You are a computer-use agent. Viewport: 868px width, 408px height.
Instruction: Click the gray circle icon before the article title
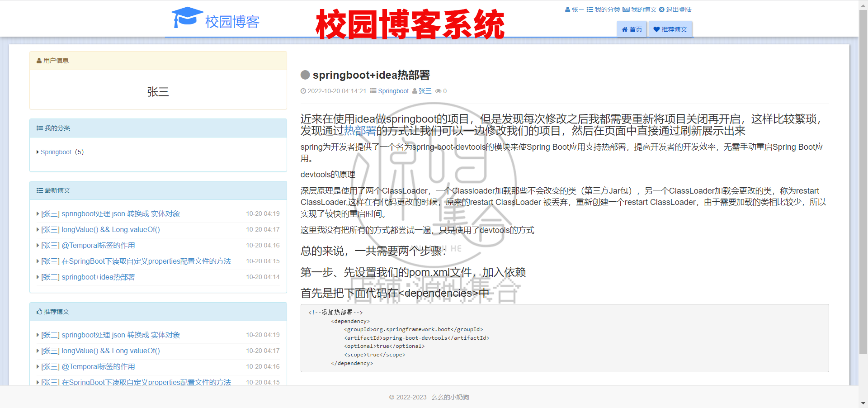305,75
